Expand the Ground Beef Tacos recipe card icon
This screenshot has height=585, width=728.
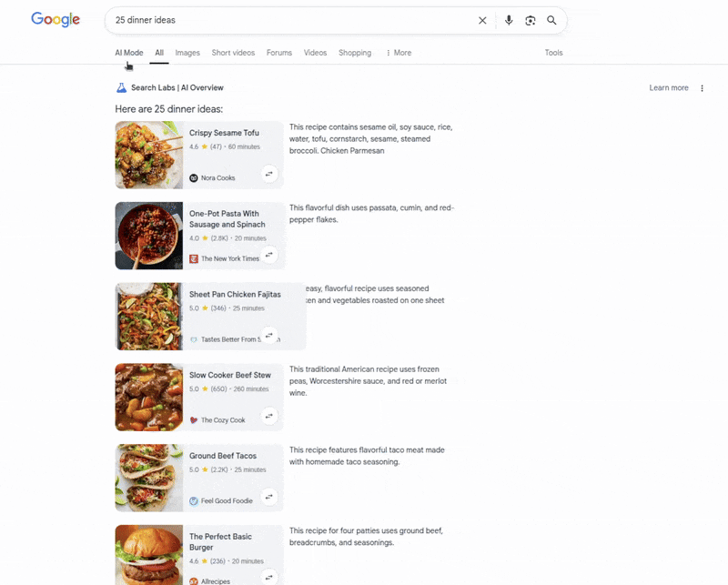(x=269, y=497)
